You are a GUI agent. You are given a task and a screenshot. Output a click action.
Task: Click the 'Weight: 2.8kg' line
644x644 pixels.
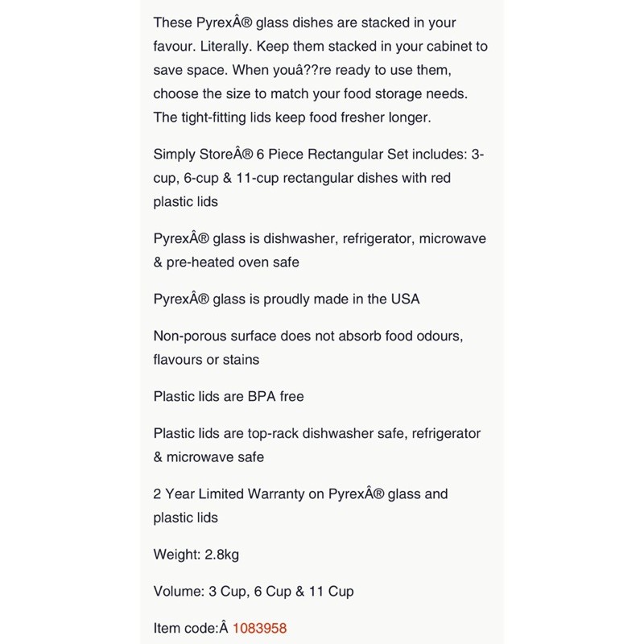[196, 555]
